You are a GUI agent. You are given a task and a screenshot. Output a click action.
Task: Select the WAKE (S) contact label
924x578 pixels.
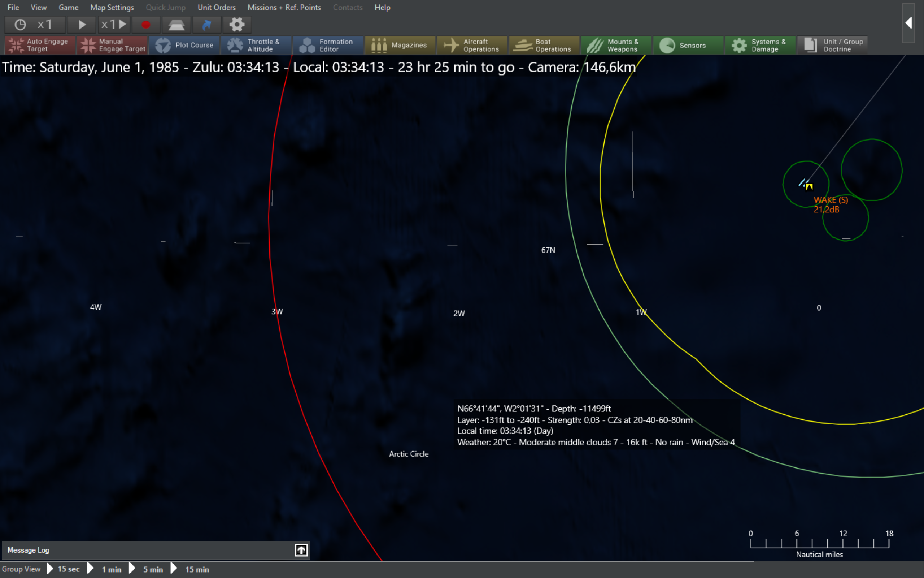tap(831, 200)
